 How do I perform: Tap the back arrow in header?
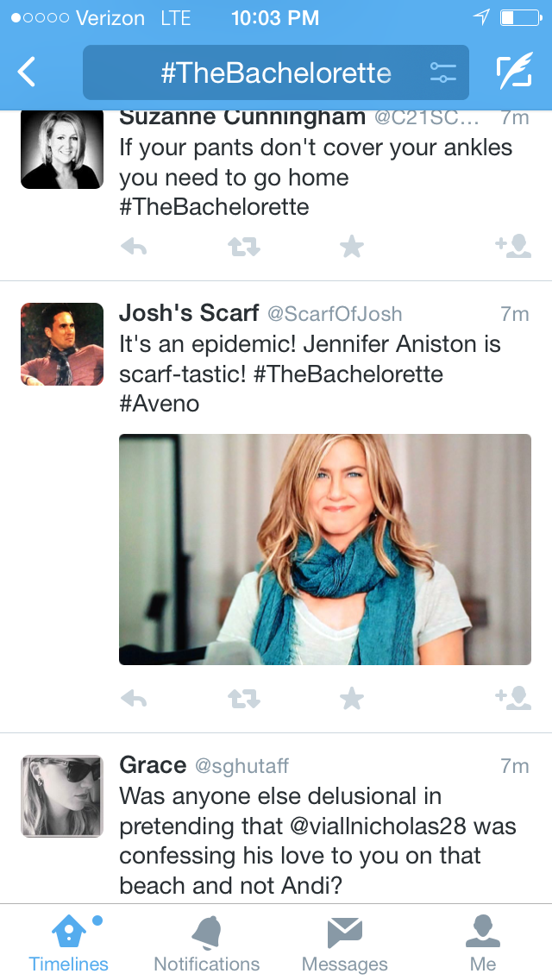pos(28,72)
